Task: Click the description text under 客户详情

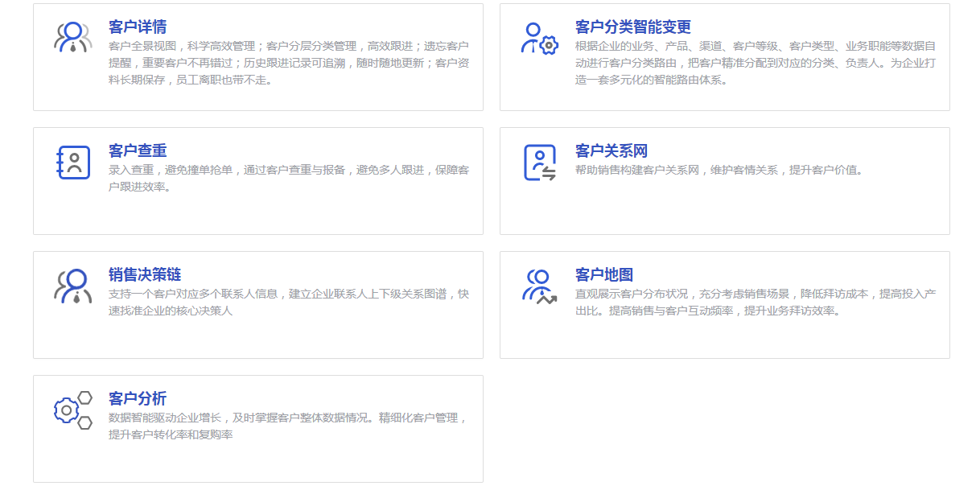Action: [x=288, y=63]
